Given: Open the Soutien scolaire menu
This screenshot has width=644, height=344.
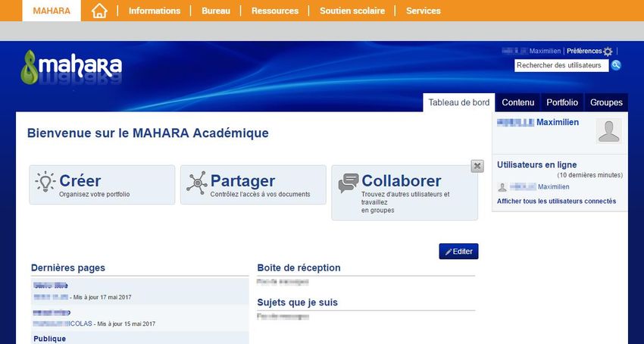Looking at the screenshot, I should click(x=352, y=11).
